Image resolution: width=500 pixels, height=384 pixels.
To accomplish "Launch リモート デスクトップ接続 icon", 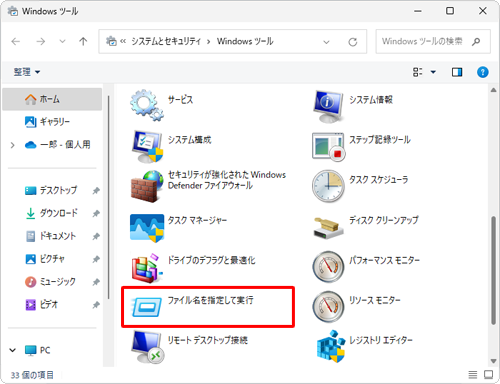I will tap(147, 347).
